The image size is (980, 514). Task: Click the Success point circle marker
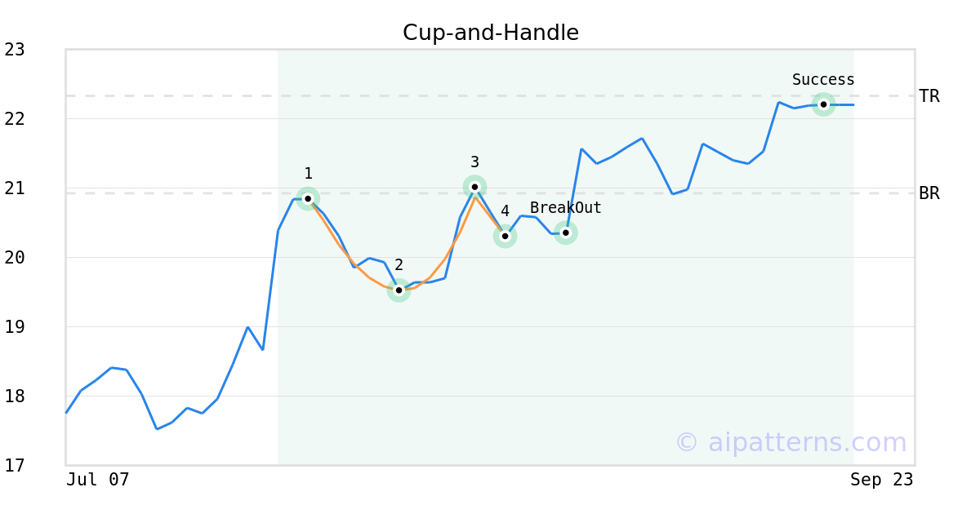[823, 104]
